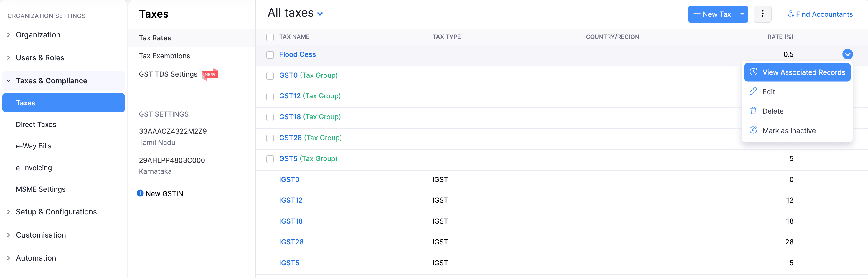Expand the Users & Roles section
This screenshot has width=868, height=278.
point(40,58)
